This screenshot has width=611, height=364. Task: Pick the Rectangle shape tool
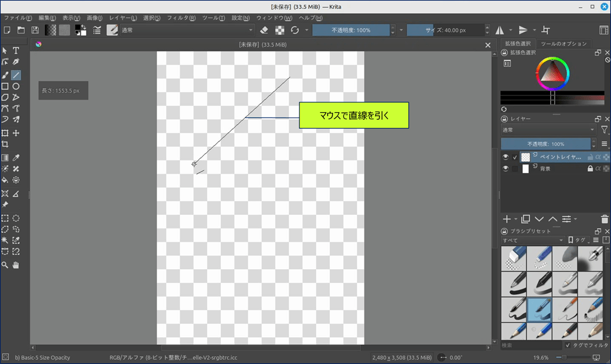click(5, 87)
